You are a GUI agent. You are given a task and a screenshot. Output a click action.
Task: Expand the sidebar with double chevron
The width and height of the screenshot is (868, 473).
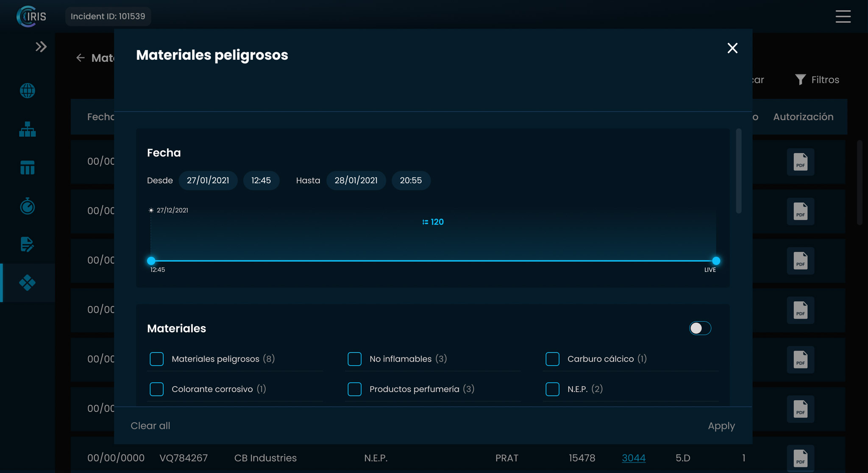tap(41, 47)
